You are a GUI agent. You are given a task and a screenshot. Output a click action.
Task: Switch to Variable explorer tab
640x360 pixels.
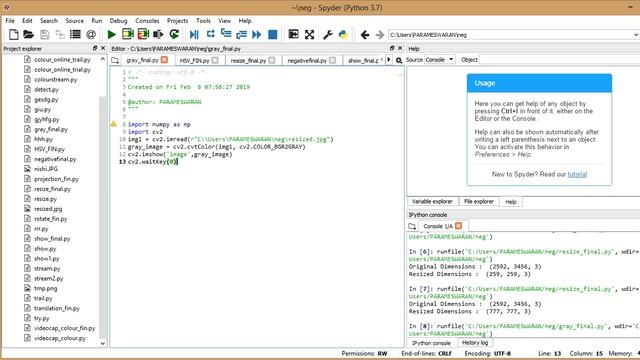tap(432, 202)
